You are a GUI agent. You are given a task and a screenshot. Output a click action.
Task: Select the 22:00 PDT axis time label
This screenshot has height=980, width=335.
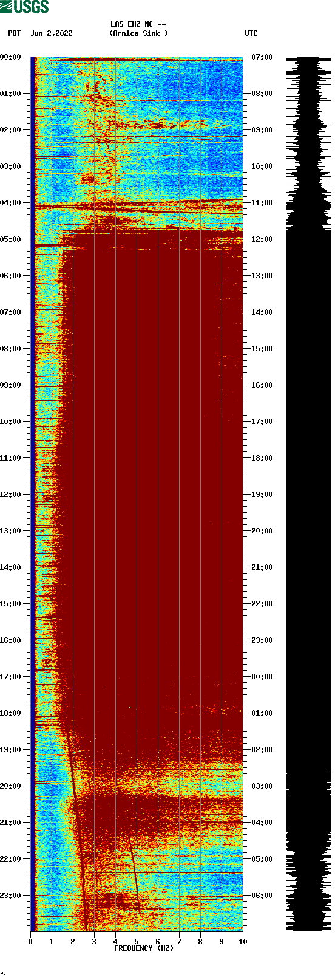point(11,859)
